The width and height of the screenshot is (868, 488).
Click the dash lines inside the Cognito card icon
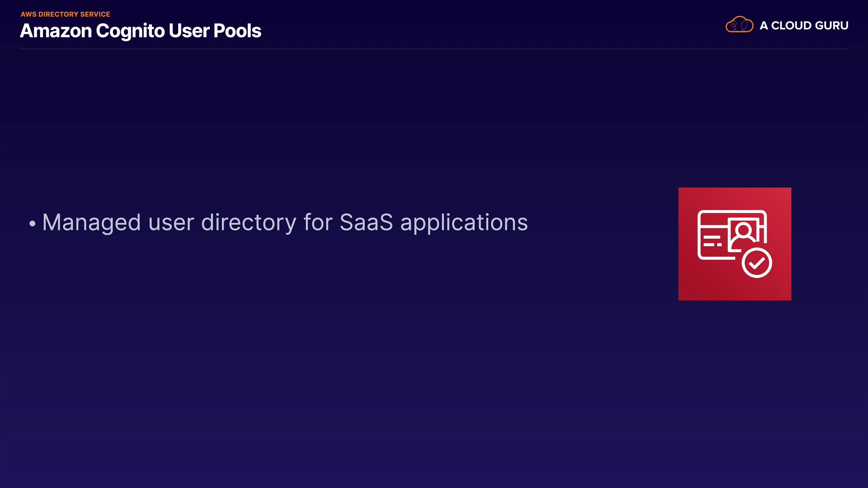point(712,241)
